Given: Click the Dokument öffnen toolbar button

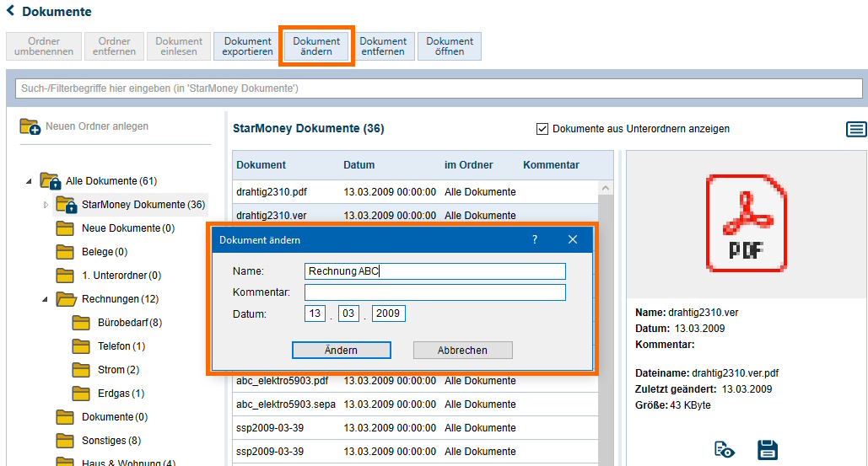Looking at the screenshot, I should [450, 46].
